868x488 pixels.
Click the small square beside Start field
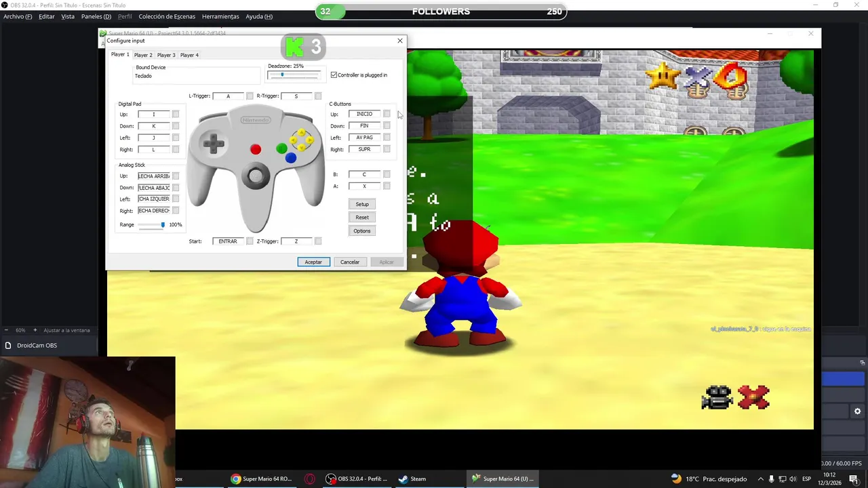point(250,241)
